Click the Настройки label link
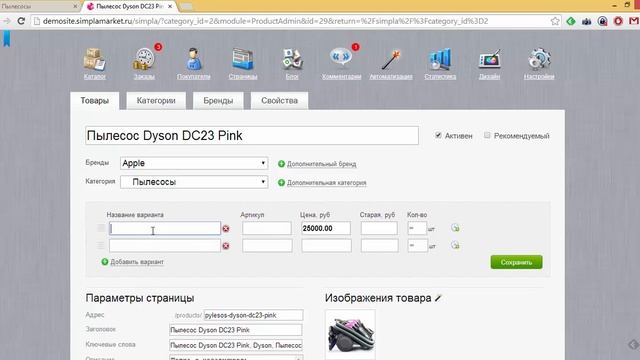The image size is (640, 360). tap(539, 76)
